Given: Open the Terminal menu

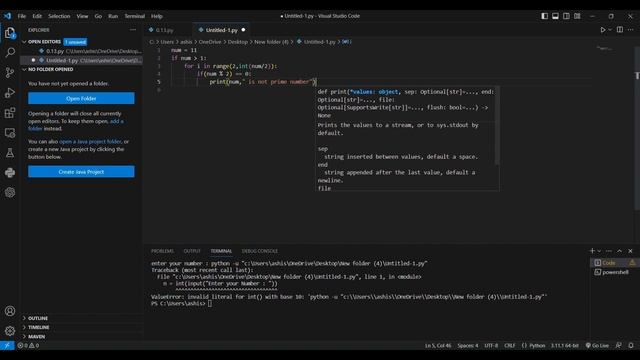Looking at the screenshot, I should [135, 16].
